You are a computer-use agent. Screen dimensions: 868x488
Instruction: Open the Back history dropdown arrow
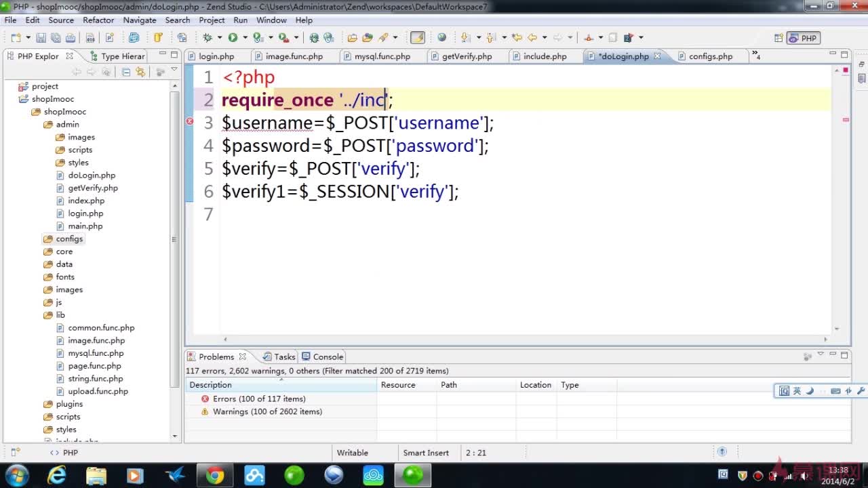tap(545, 38)
